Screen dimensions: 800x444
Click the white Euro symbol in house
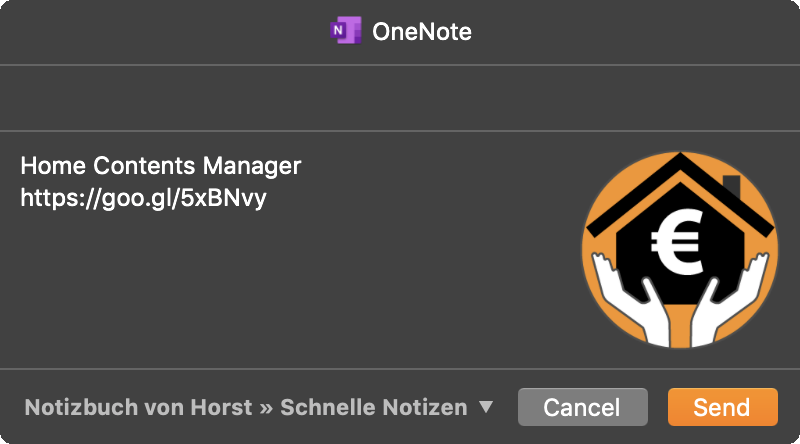tap(678, 242)
